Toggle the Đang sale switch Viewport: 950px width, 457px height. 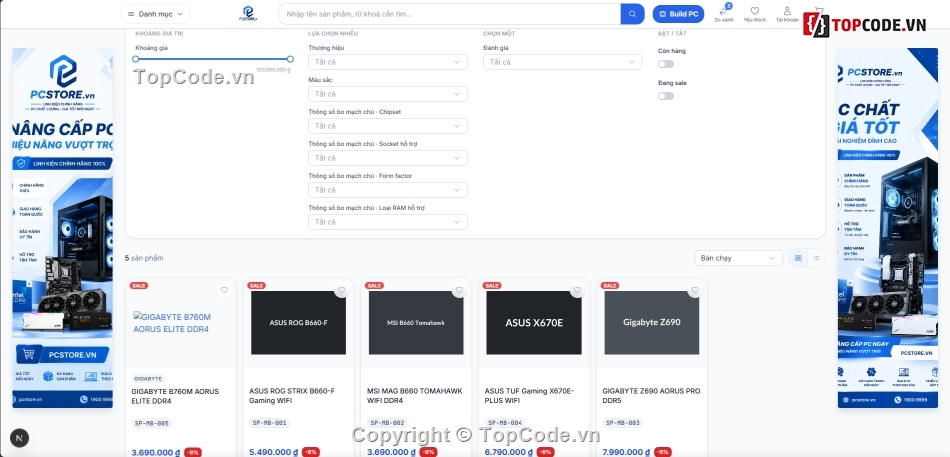[x=666, y=96]
